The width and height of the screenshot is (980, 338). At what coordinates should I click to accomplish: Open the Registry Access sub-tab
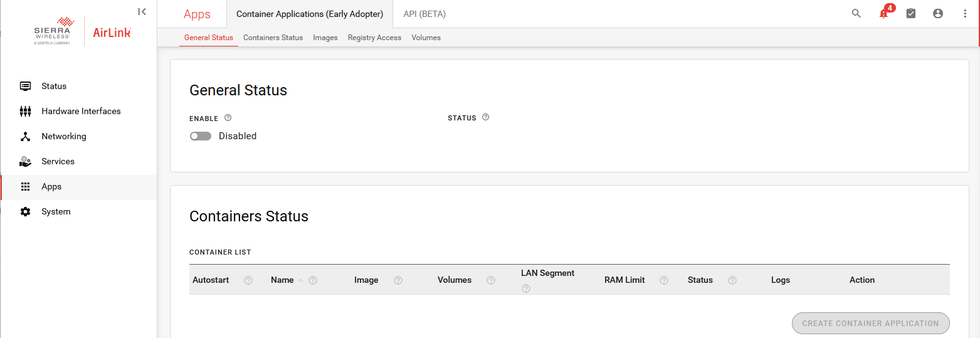coord(374,38)
